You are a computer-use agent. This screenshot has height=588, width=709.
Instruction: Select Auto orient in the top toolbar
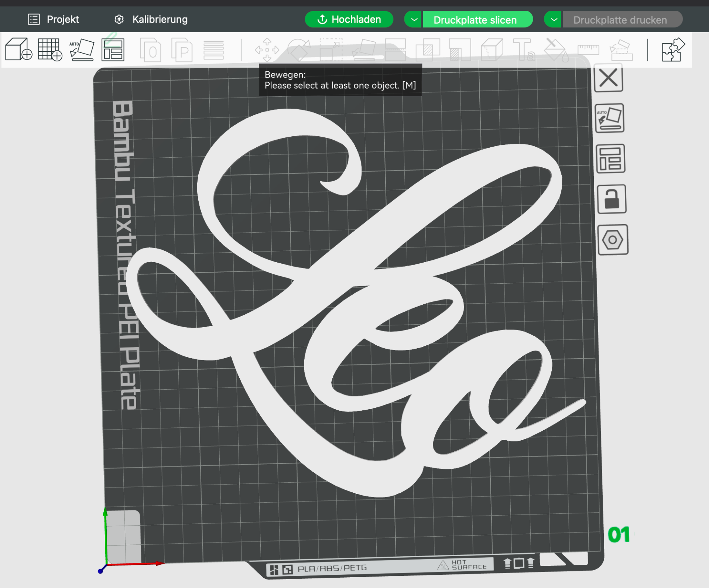[81, 49]
